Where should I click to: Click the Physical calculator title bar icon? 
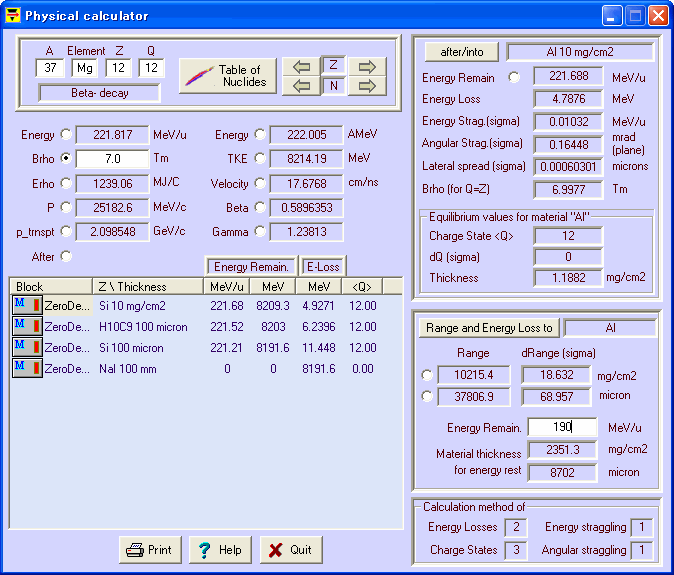click(x=13, y=15)
